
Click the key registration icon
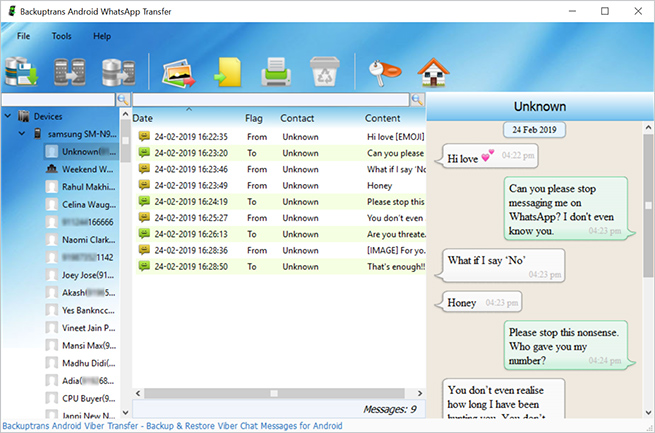385,72
